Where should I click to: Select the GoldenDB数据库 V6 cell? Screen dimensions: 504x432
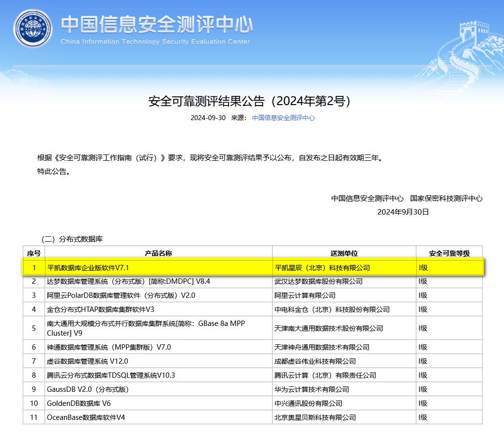tap(158, 403)
